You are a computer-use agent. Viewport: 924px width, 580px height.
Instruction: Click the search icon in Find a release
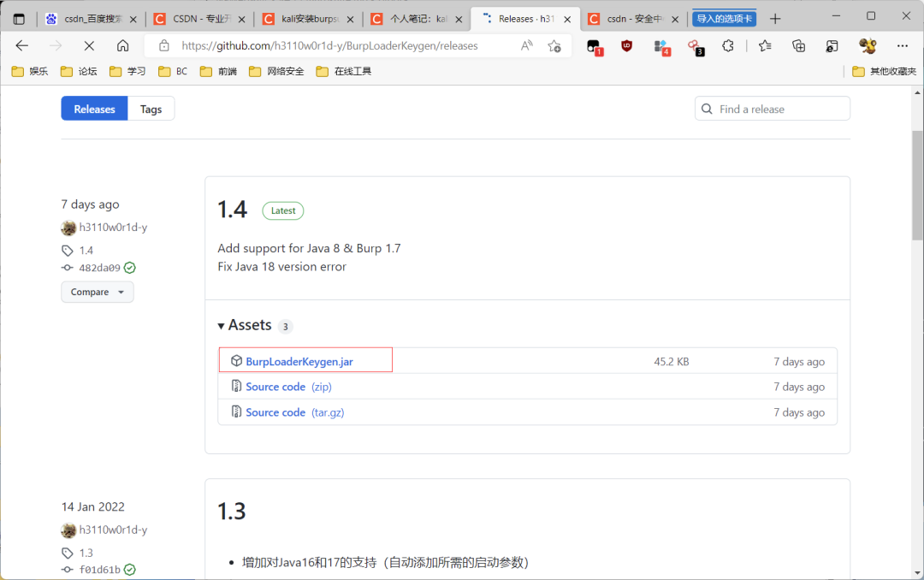pos(707,109)
